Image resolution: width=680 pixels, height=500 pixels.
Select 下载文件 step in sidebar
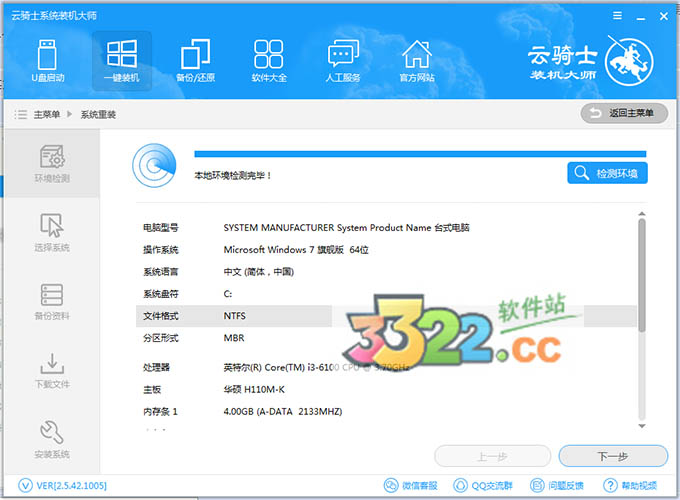pyautogui.click(x=52, y=370)
